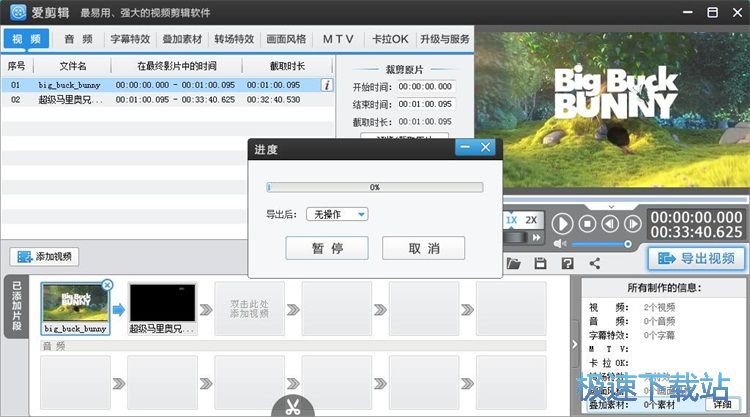The image size is (750, 417).
Task: Click the 详细 button in info panel
Action: (x=722, y=405)
